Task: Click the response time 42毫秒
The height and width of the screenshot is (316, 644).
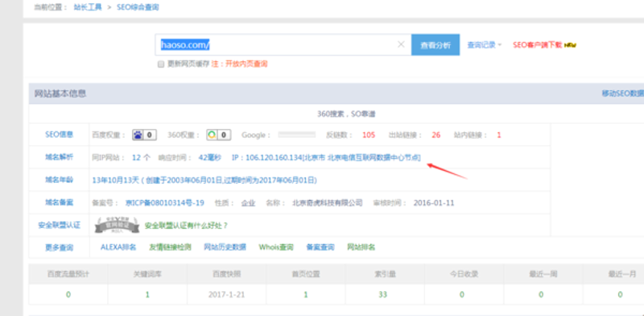Action: [210, 157]
